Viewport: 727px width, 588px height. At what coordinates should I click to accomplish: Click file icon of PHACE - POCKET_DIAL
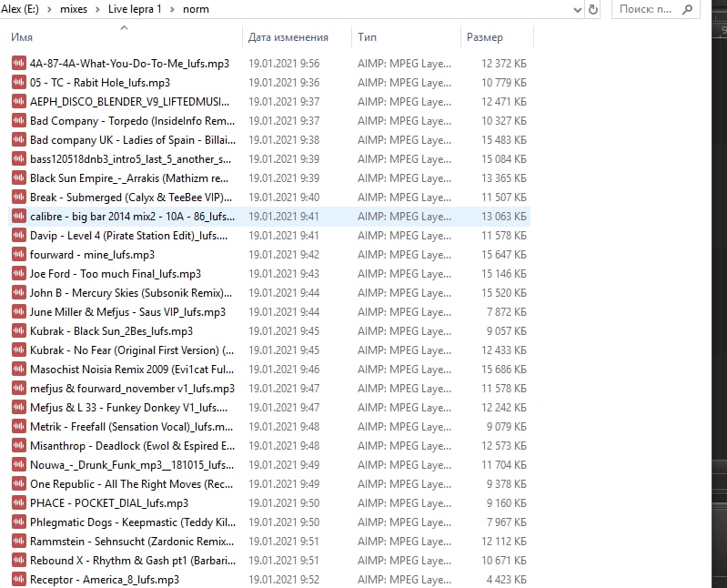[19, 503]
